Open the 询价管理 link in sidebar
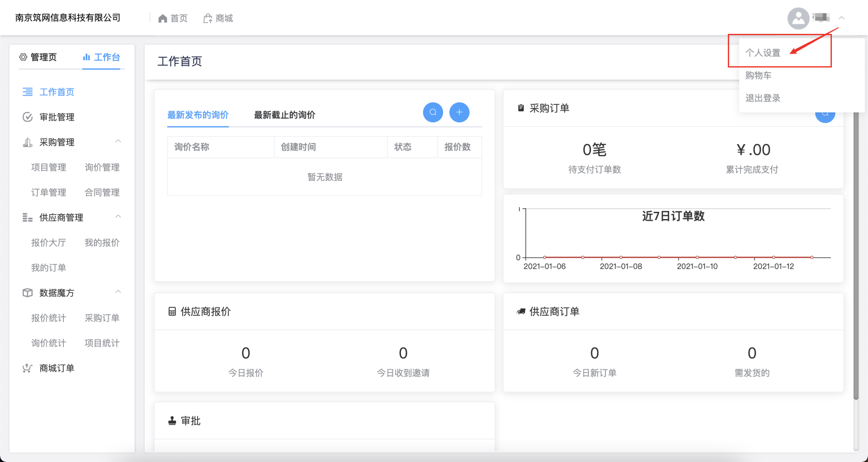 point(102,168)
